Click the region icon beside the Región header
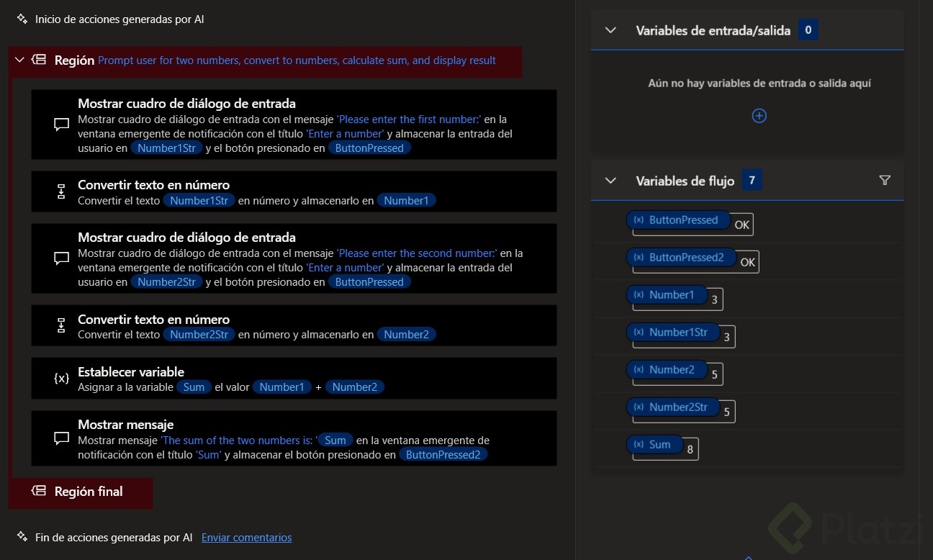The width and height of the screenshot is (933, 560). 39,60
